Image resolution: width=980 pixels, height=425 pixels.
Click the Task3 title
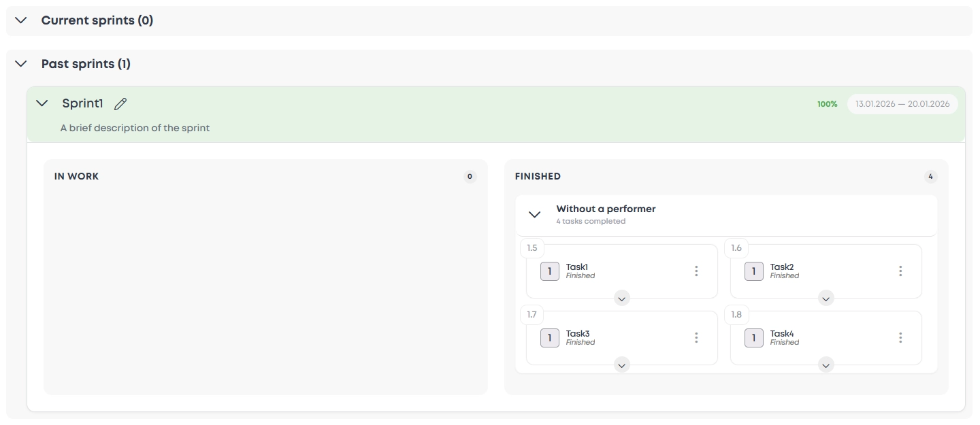pos(578,334)
